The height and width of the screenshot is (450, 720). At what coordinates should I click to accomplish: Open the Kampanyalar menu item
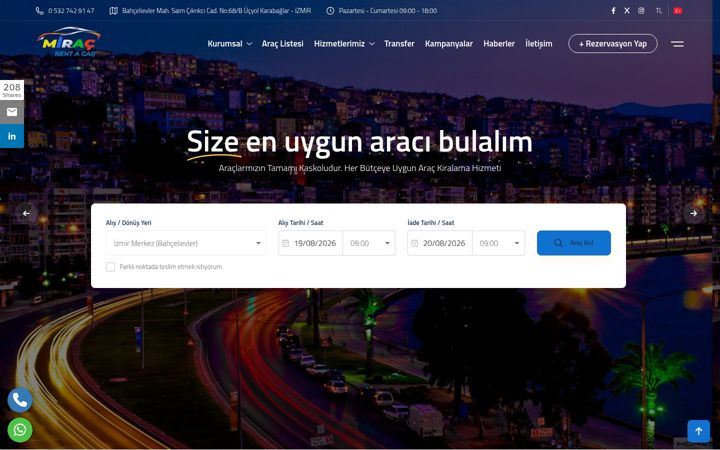[449, 44]
